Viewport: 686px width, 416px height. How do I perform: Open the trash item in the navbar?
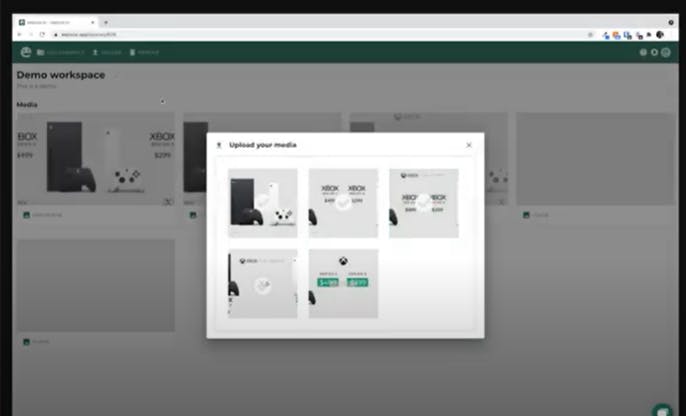(x=144, y=52)
